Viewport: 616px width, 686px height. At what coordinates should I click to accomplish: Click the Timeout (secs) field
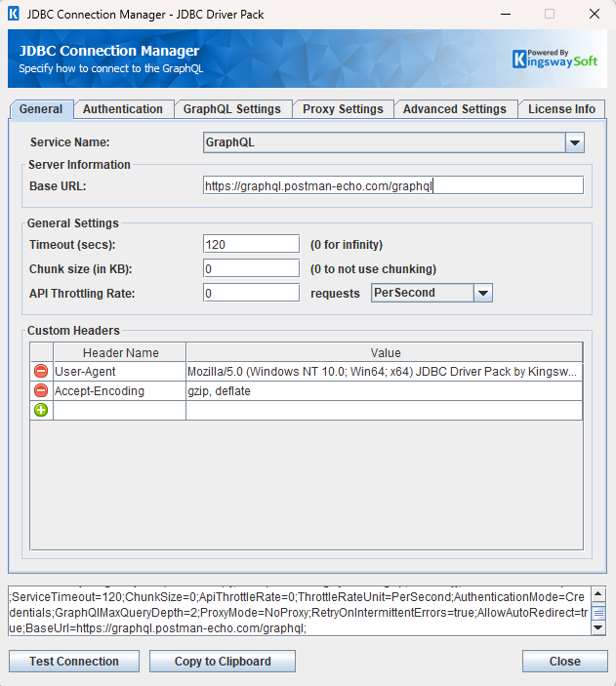251,244
